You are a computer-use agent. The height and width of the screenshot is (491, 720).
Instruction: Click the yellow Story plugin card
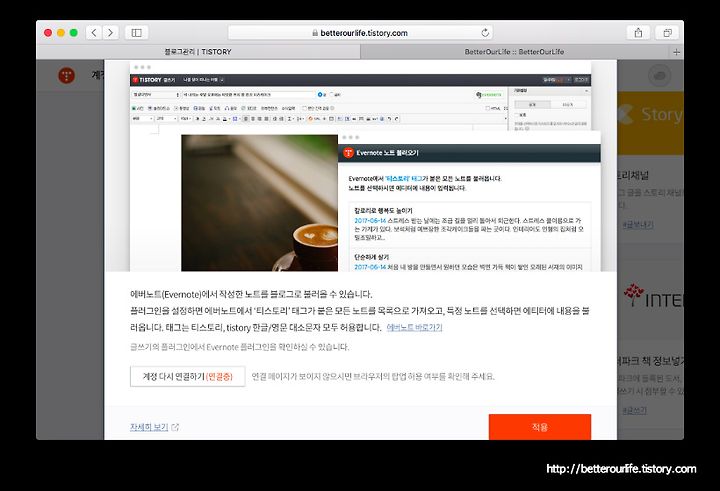650,123
